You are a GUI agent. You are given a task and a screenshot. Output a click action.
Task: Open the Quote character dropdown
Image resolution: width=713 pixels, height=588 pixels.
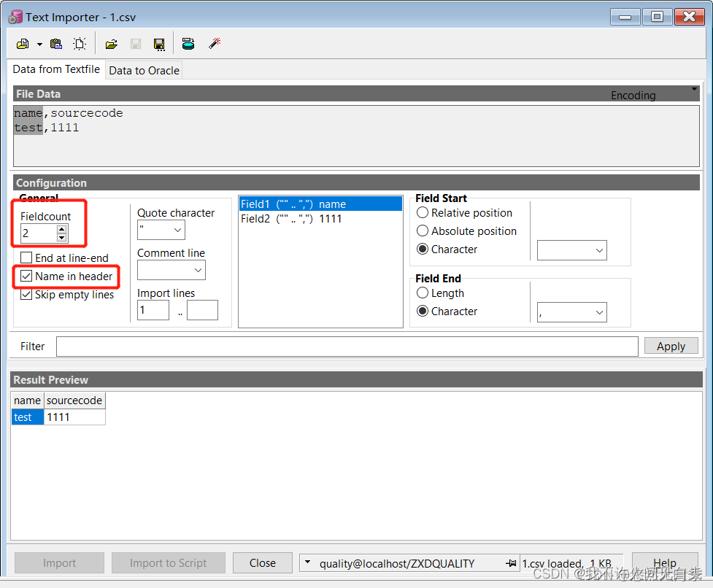[x=178, y=231]
